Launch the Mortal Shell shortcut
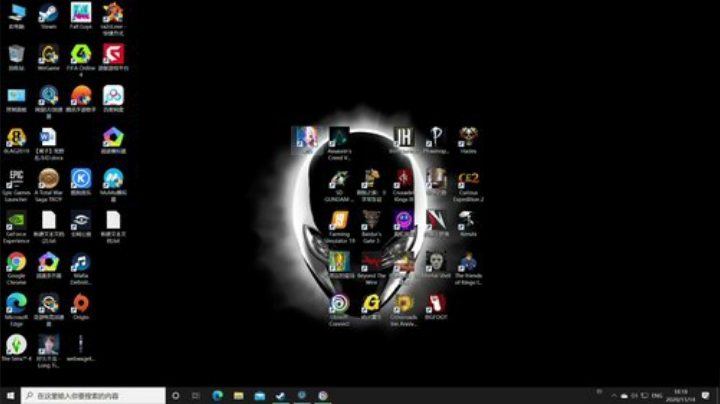 pos(436,265)
